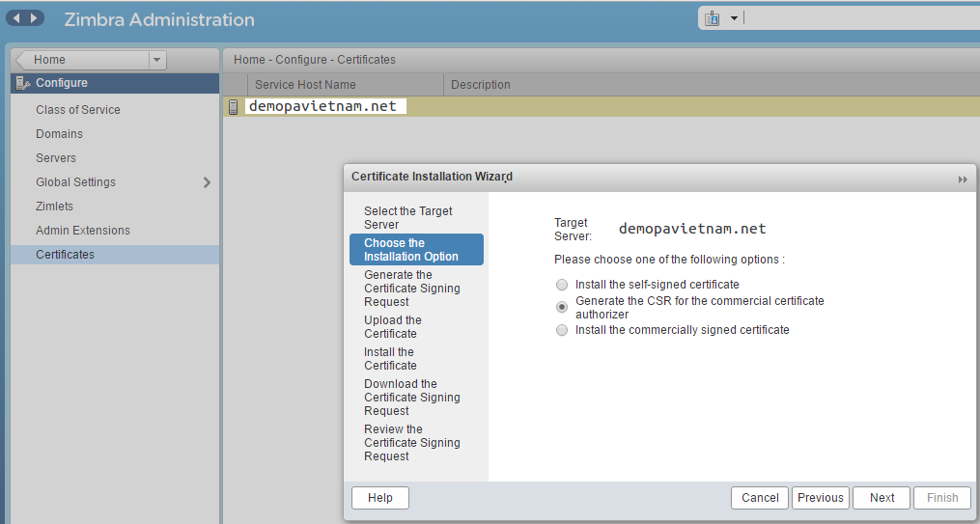Go to Download the Certificate Signing Request step
The width and height of the screenshot is (980, 524).
pos(415,398)
